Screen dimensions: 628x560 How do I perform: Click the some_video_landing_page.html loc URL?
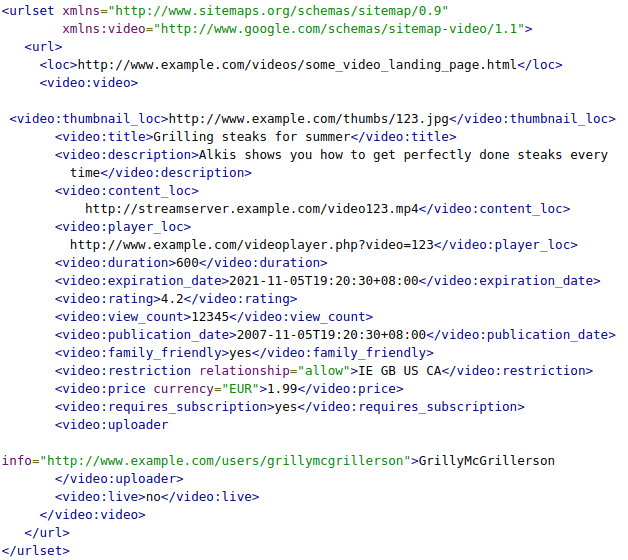297,65
